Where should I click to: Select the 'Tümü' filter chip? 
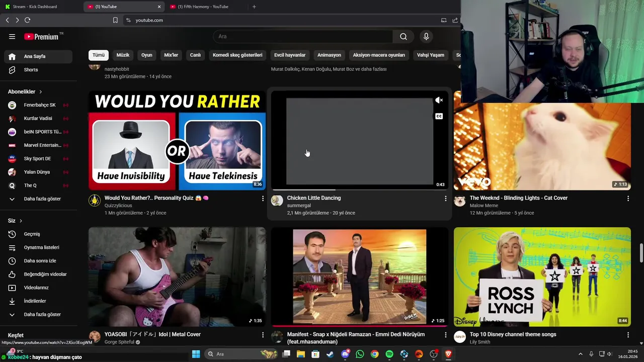98,55
